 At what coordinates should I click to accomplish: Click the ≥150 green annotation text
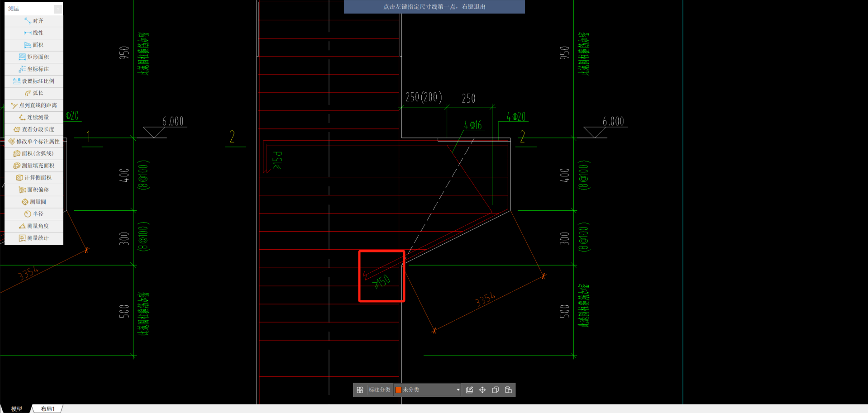(x=381, y=282)
